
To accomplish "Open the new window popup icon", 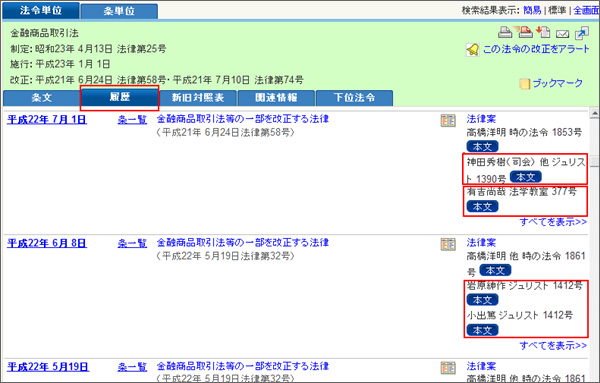I will click(582, 33).
